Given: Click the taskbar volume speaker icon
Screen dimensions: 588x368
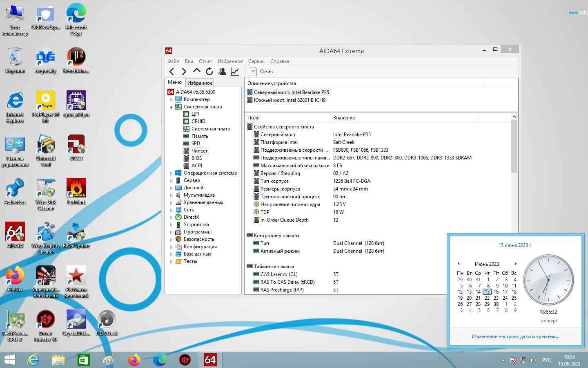Looking at the screenshot, I should [x=532, y=360].
